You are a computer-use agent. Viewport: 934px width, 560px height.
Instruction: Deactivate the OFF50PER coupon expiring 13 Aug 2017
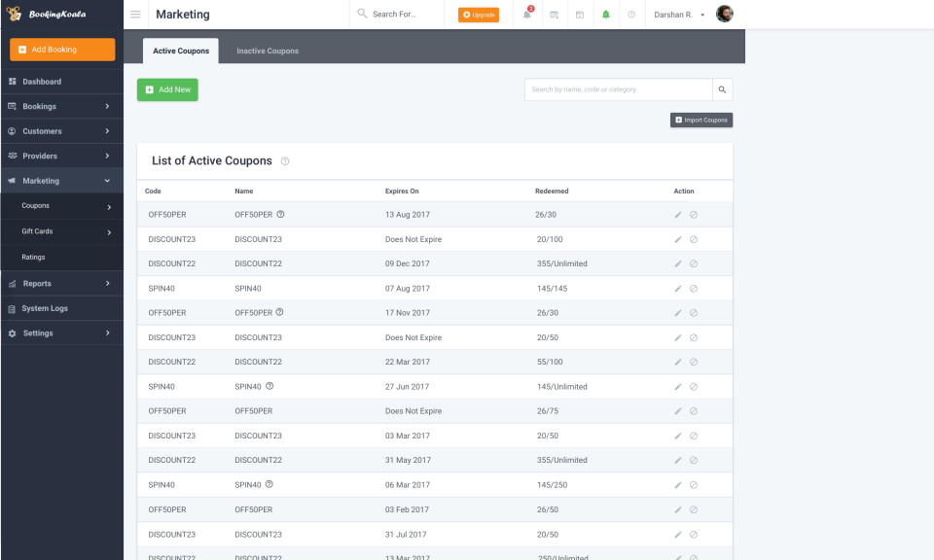point(694,215)
